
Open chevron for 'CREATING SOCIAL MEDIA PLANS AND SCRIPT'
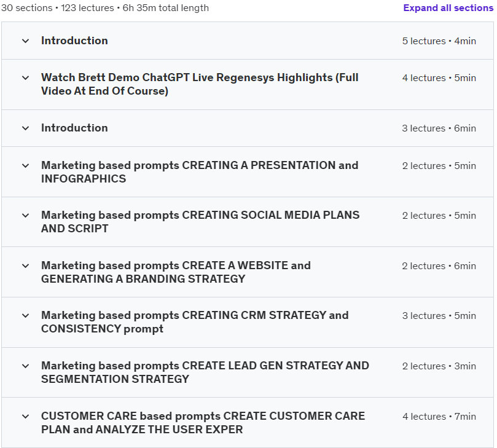pos(26,215)
